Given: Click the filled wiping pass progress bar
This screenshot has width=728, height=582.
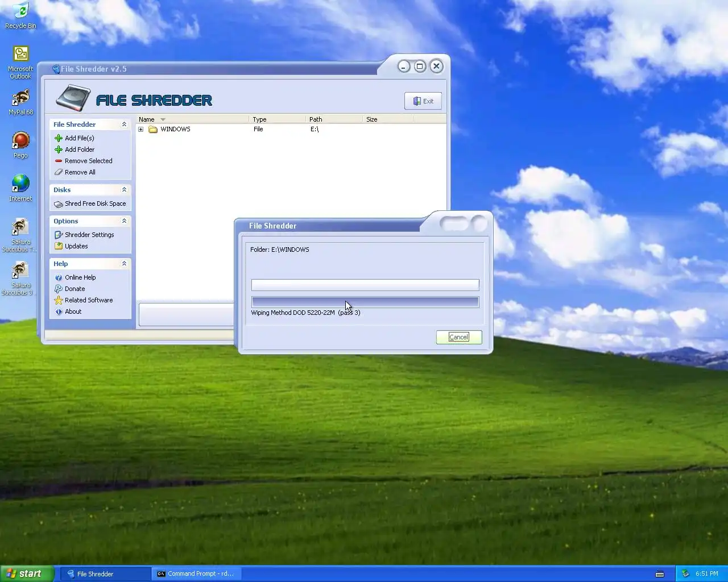Looking at the screenshot, I should 365,302.
